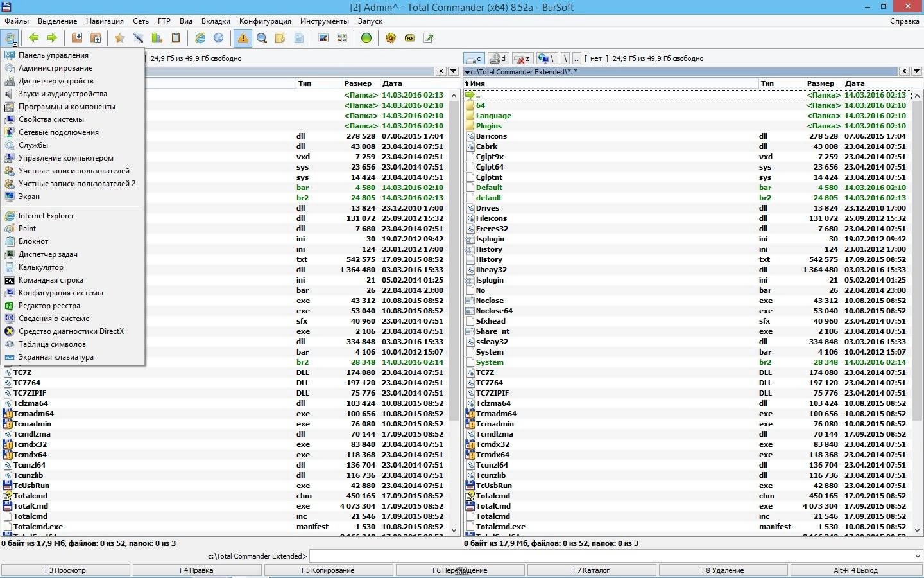The image size is (924, 578).
Task: Click F4 Правка button
Action: click(197, 570)
